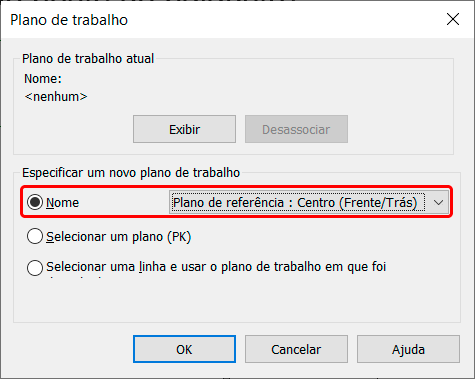Click the Selecionar um plano (PK) label text
The width and height of the screenshot is (475, 379).
tap(119, 237)
